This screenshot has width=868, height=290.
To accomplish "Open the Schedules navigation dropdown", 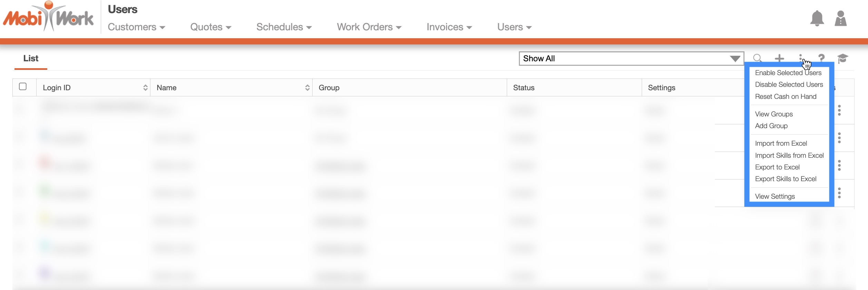I will 284,27.
